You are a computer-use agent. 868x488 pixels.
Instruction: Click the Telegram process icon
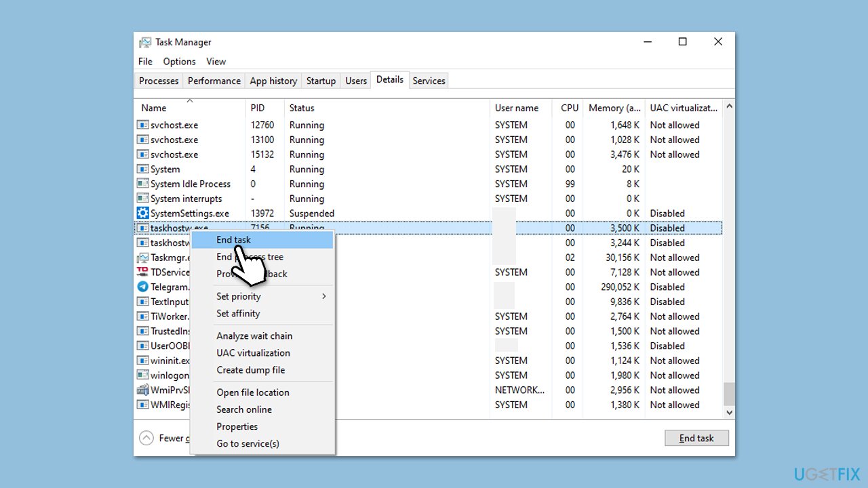142,287
